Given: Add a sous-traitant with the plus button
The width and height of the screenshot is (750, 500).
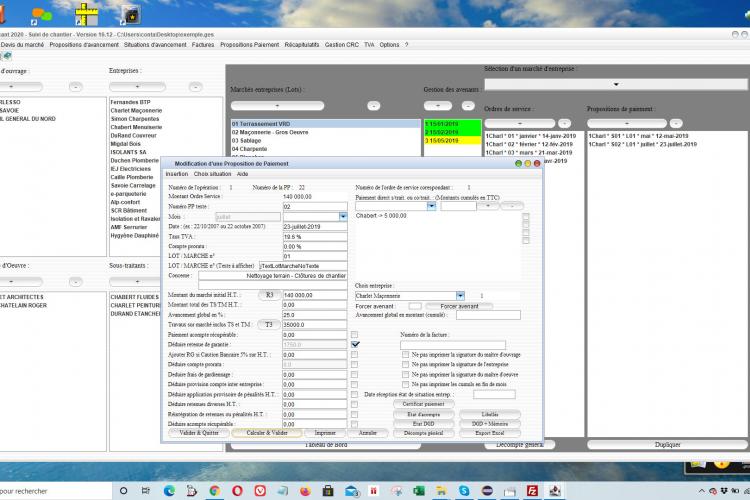Looking at the screenshot, I should point(137,282).
